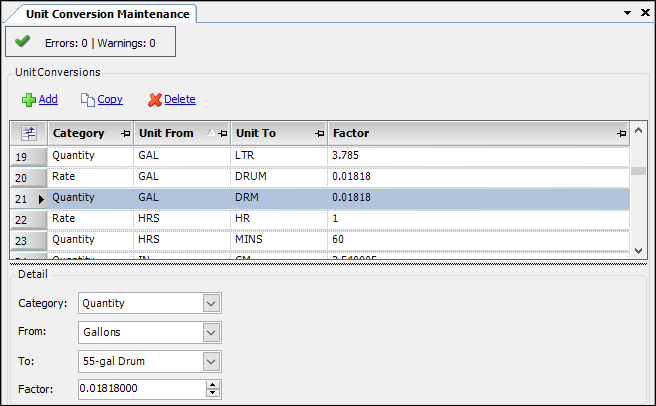Click the Copy link
The width and height of the screenshot is (656, 406).
110,100
